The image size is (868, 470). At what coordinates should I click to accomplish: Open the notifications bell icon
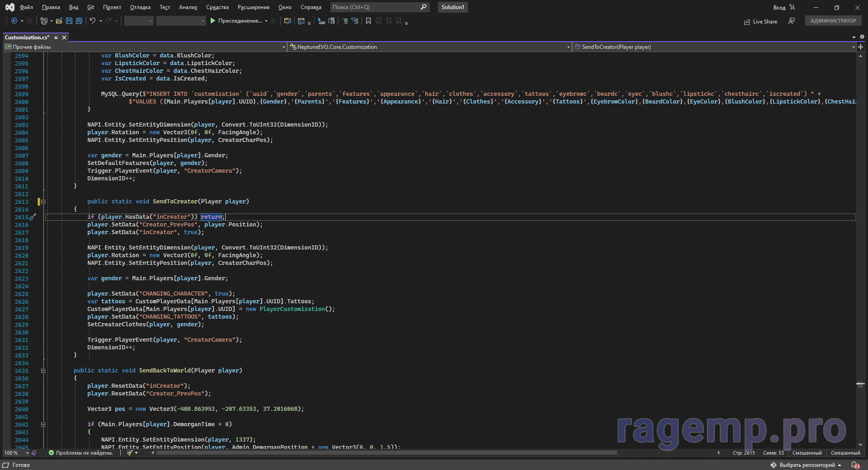pyautogui.click(x=855, y=465)
